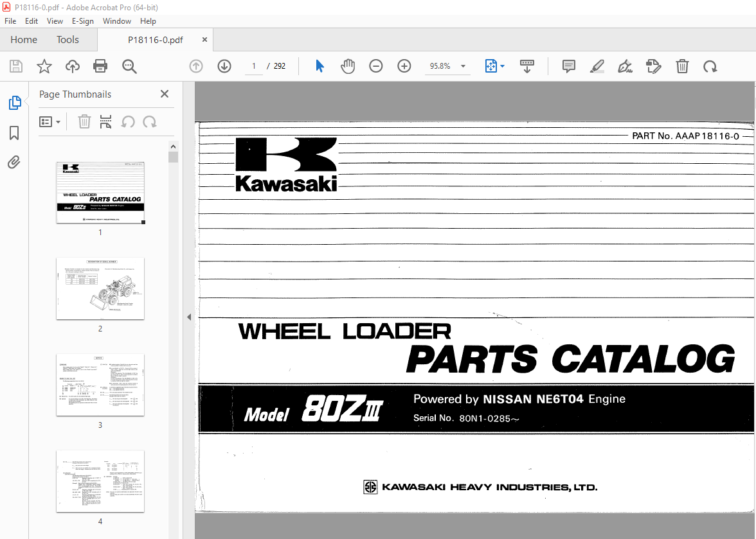Switch to the Home tab
The width and height of the screenshot is (756, 539).
click(24, 39)
